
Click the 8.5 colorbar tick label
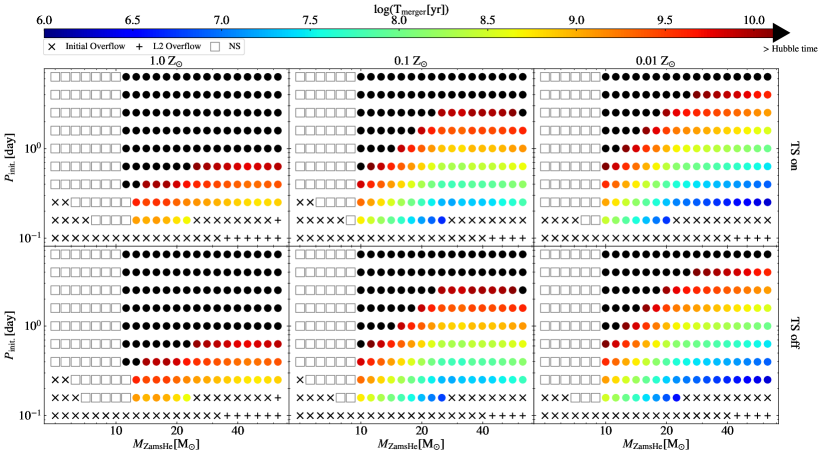coord(487,20)
